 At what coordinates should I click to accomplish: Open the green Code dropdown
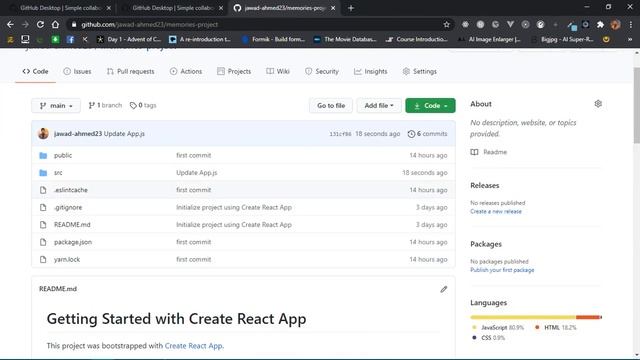click(430, 105)
